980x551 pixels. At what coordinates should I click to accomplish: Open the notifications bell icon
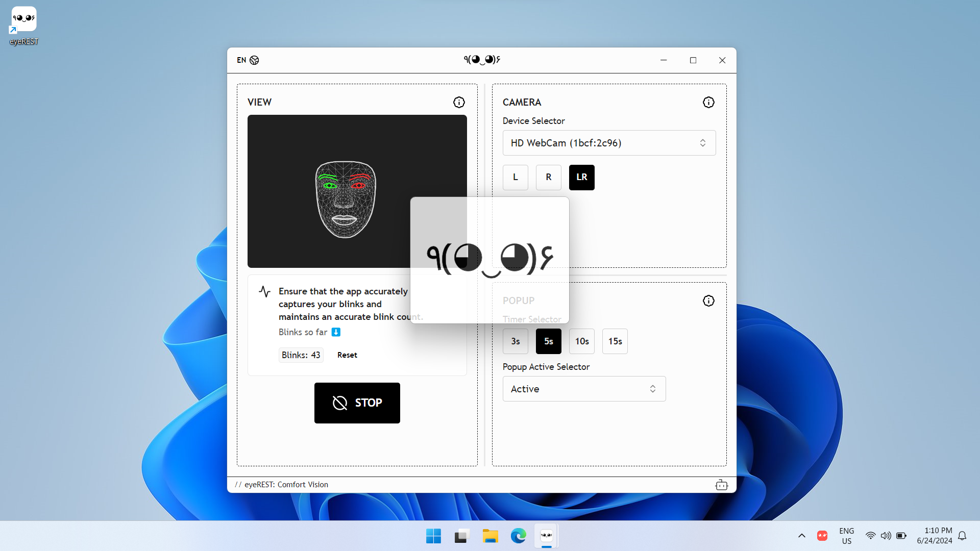pyautogui.click(x=962, y=536)
